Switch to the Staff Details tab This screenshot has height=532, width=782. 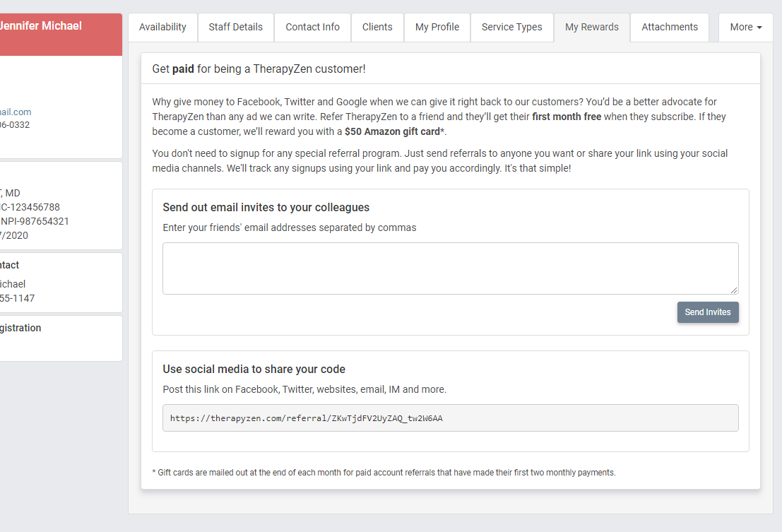pos(235,27)
